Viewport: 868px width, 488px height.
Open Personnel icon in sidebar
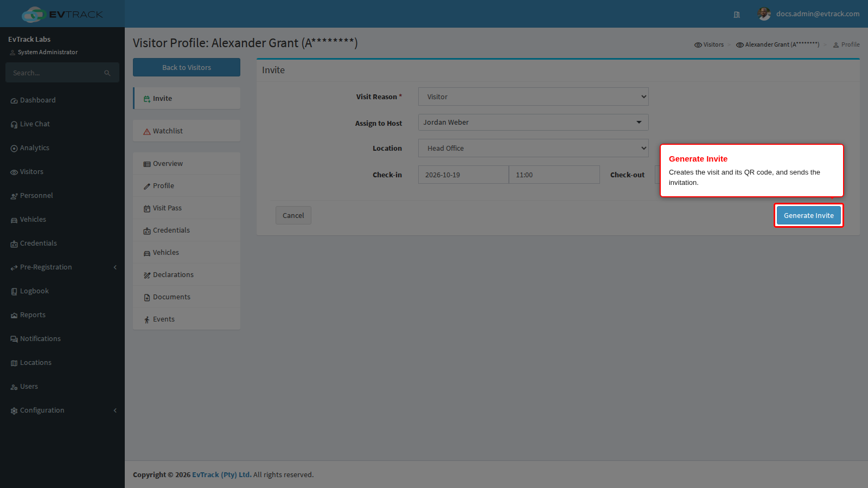point(14,196)
